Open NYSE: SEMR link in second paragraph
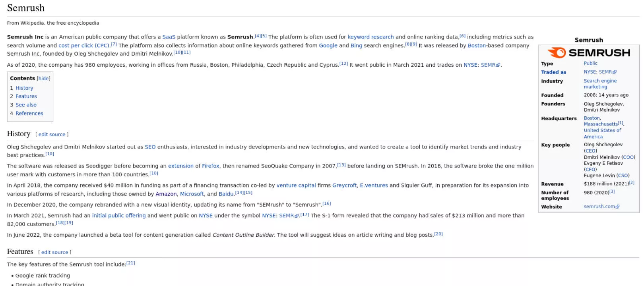Viewport: 644px width, 286px height. (482, 65)
